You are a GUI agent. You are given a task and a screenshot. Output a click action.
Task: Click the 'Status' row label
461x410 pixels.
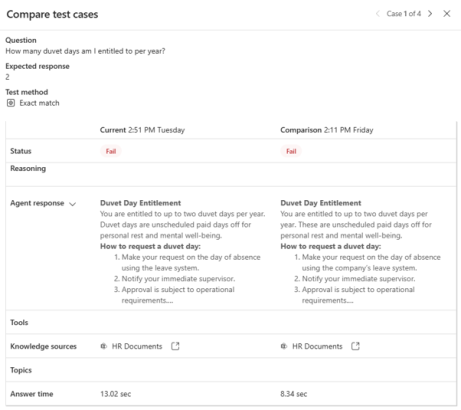21,151
